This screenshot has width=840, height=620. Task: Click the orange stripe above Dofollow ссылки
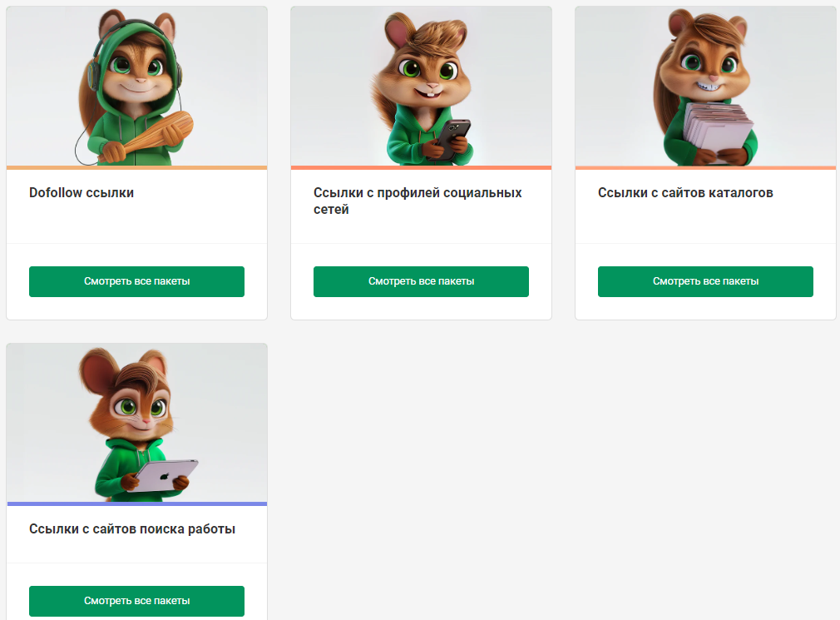136,168
